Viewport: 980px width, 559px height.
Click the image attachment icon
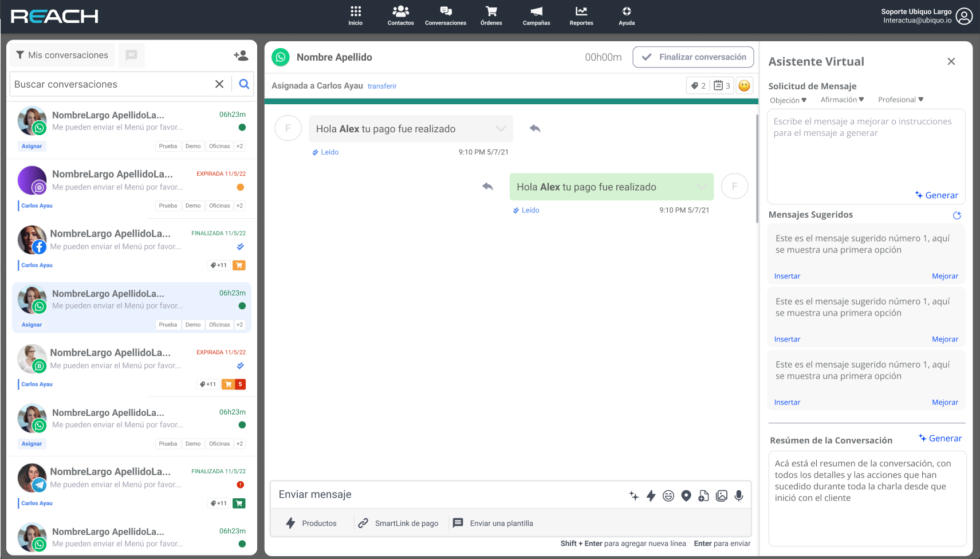(x=722, y=496)
